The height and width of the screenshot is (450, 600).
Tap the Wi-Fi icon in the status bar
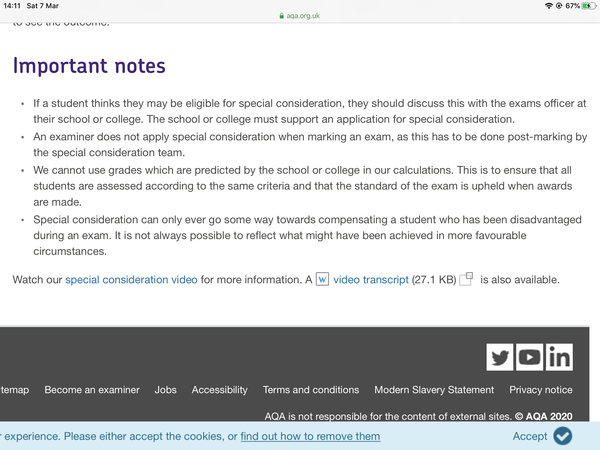[548, 6]
